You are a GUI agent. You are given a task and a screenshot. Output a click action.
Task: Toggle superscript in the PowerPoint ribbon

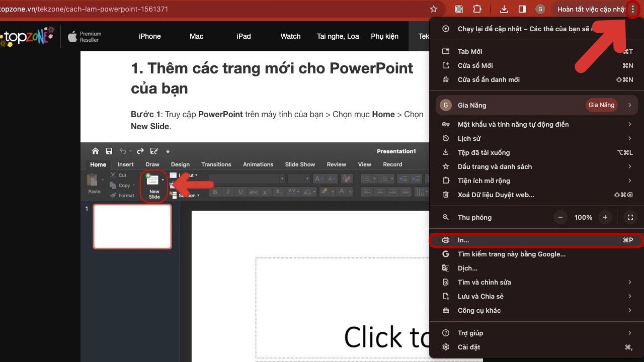(x=267, y=192)
